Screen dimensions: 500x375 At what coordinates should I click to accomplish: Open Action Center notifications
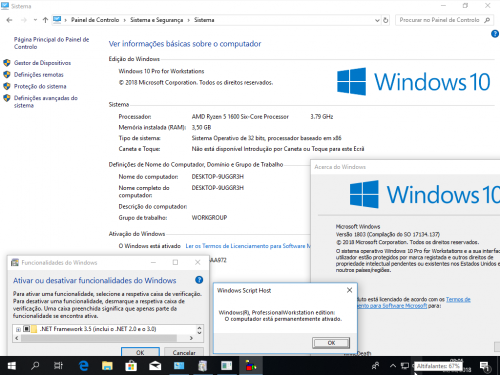[485, 366]
